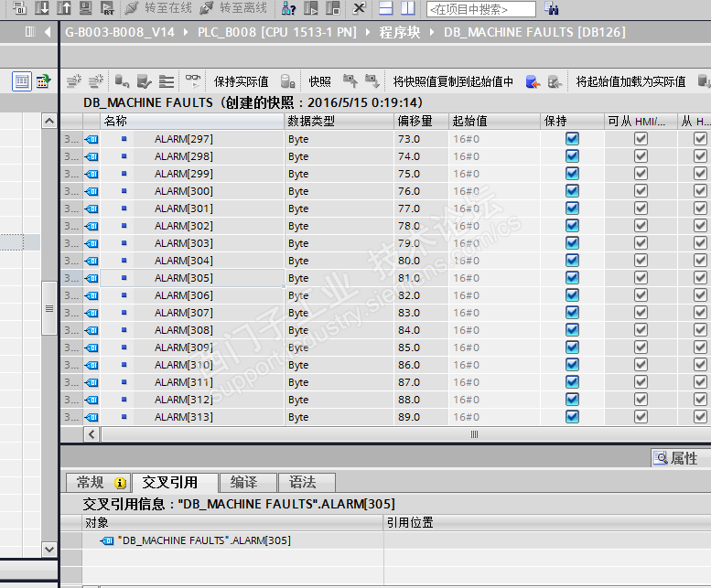Screen dimensions: 711x588
Task: Click arrow after PLC_B008 breadcrumb
Action: 367,32
